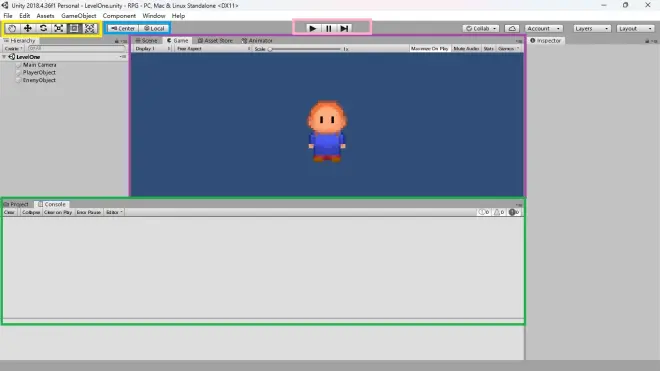Switch to the Animator tab
The image size is (660, 371).
tap(257, 40)
